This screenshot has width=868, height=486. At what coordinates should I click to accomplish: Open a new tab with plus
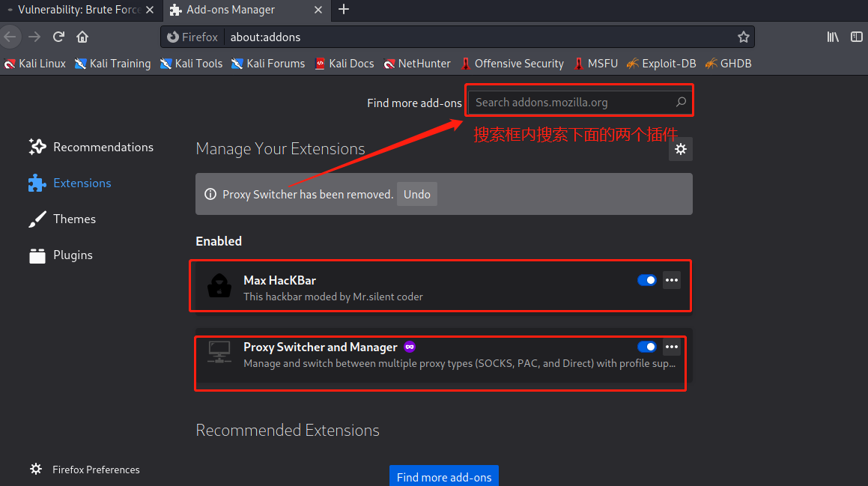coord(344,10)
